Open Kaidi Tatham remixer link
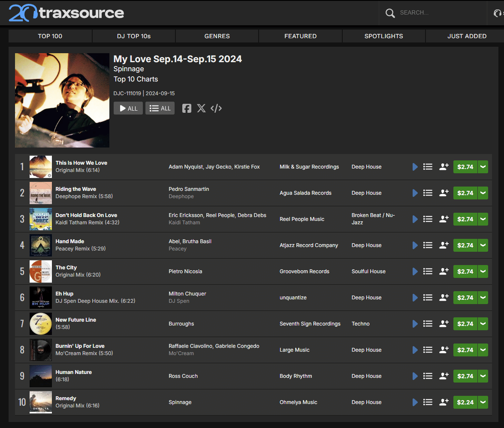504x428 pixels. click(x=184, y=222)
